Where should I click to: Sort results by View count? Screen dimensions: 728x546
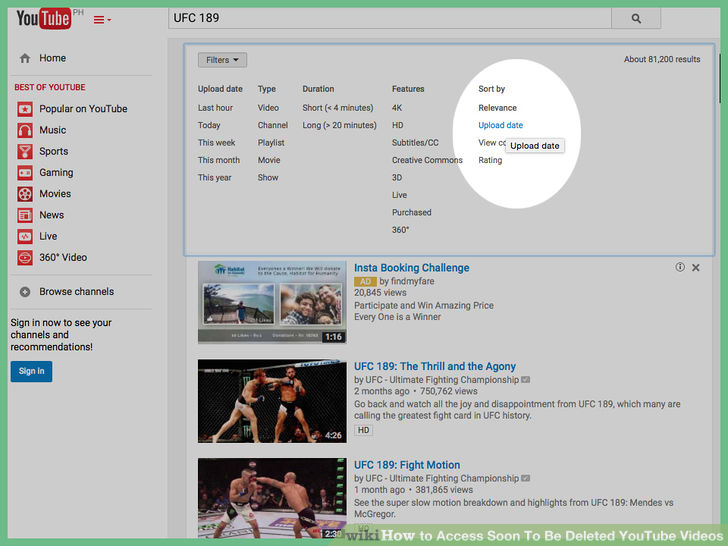click(x=491, y=143)
